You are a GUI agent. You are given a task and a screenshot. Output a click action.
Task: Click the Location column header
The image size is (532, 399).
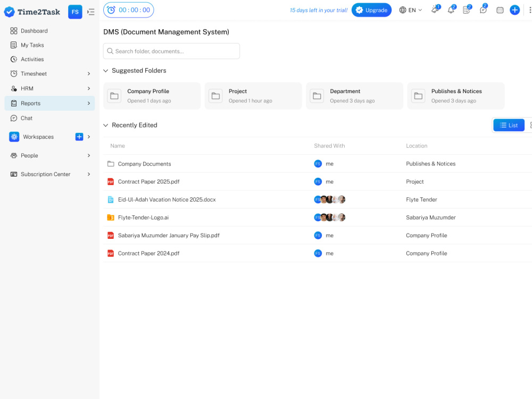pos(417,146)
